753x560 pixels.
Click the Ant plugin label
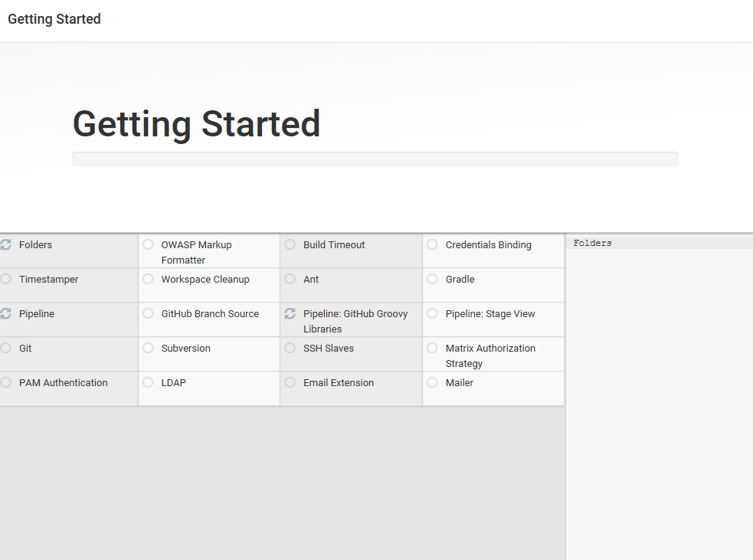311,279
